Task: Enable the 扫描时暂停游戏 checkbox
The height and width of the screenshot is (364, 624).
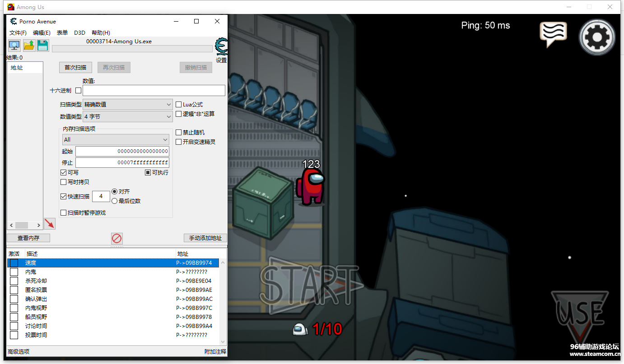Action: 64,212
